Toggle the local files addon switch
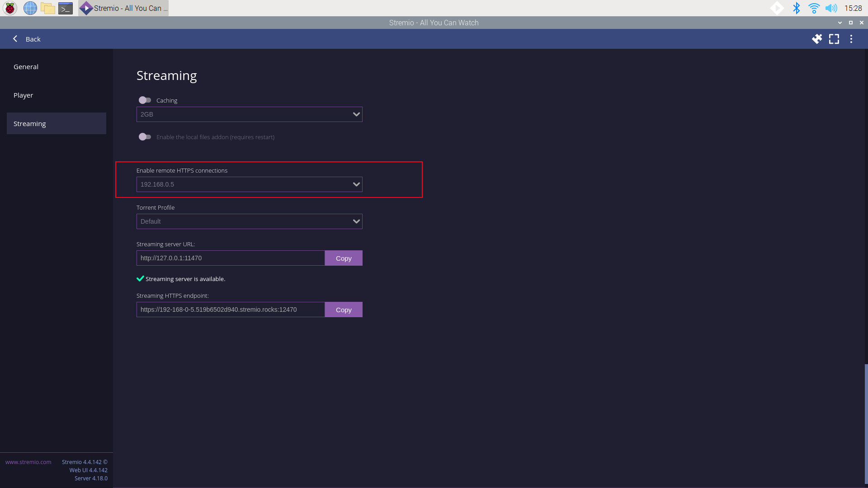Image resolution: width=868 pixels, height=488 pixels. (145, 136)
